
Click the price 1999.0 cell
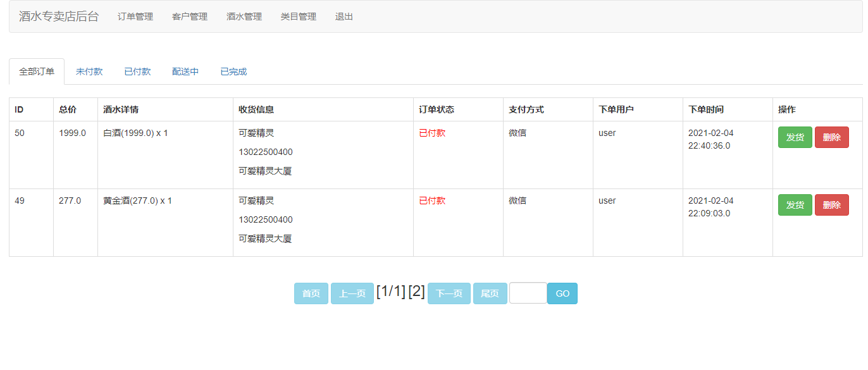tap(76, 155)
